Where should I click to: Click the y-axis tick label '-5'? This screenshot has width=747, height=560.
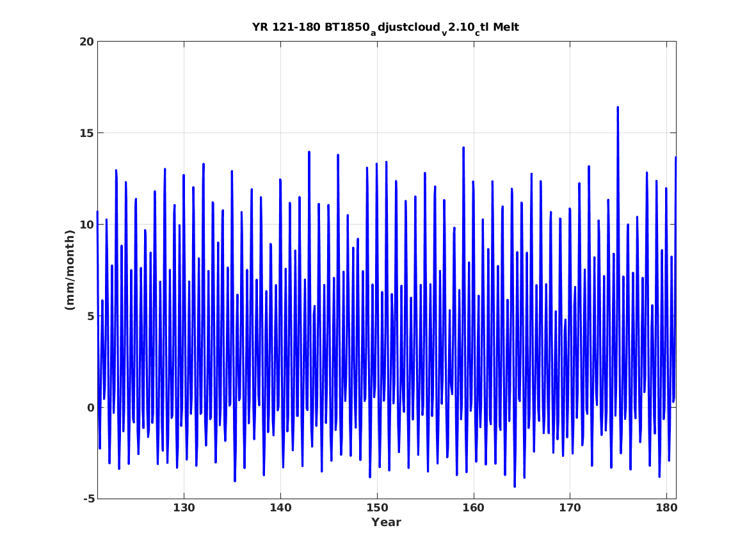click(x=88, y=499)
